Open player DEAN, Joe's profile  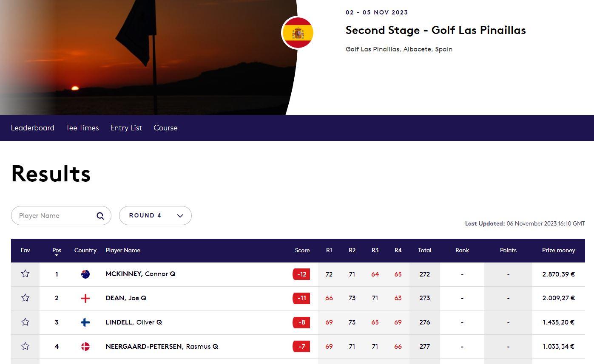click(126, 298)
